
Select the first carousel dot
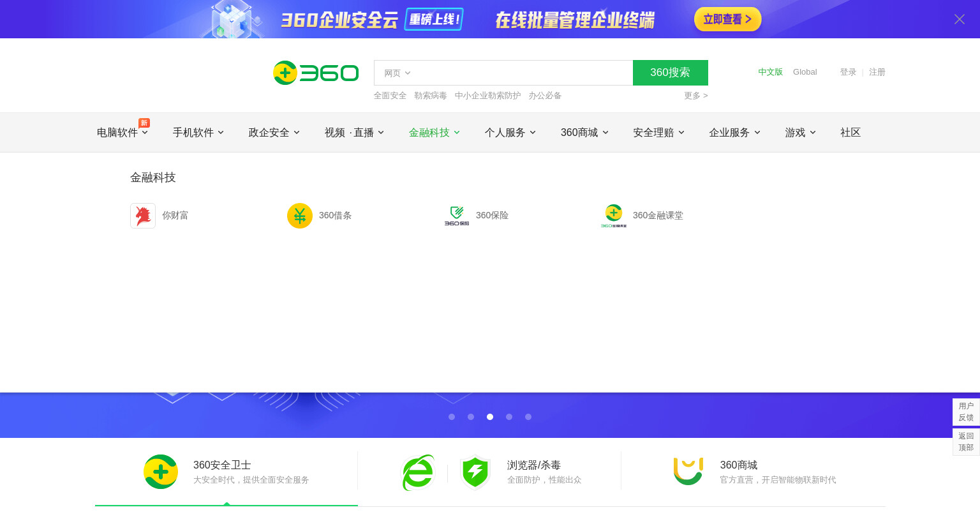point(452,417)
